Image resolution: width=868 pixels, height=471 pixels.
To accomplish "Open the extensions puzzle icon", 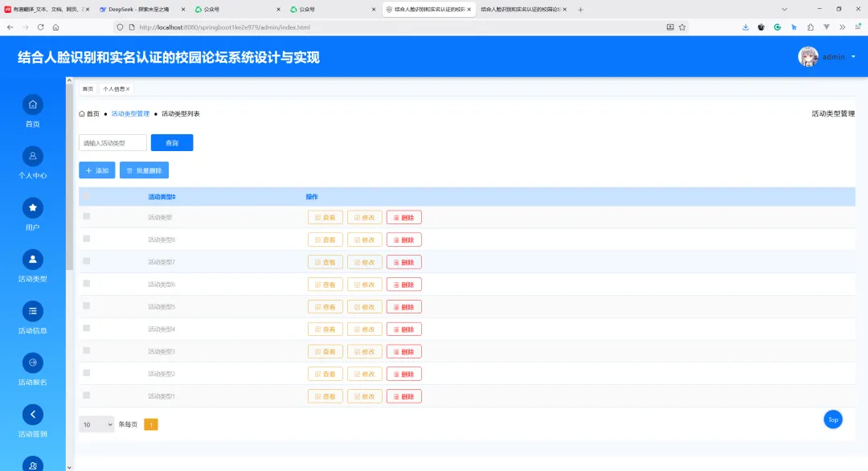I will click(x=810, y=27).
